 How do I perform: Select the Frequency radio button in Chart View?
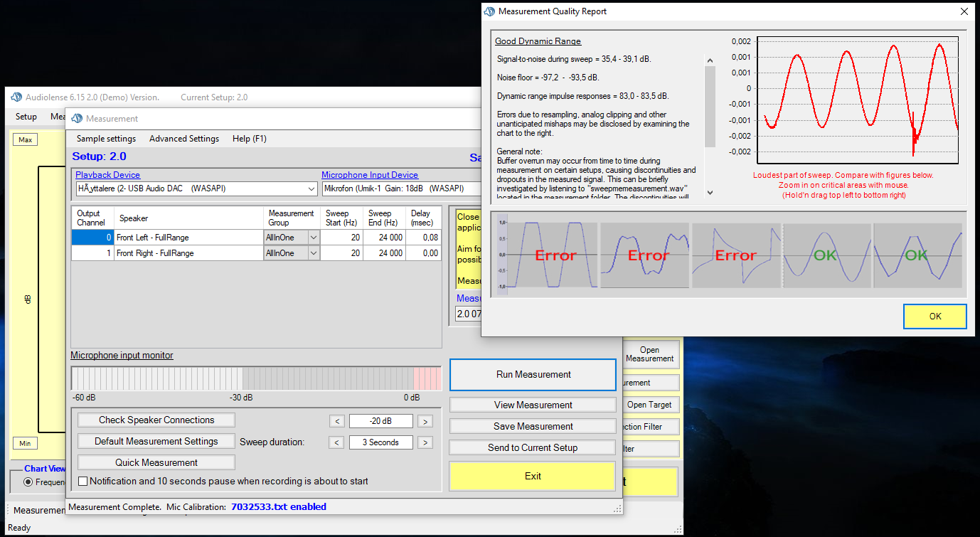[28, 482]
